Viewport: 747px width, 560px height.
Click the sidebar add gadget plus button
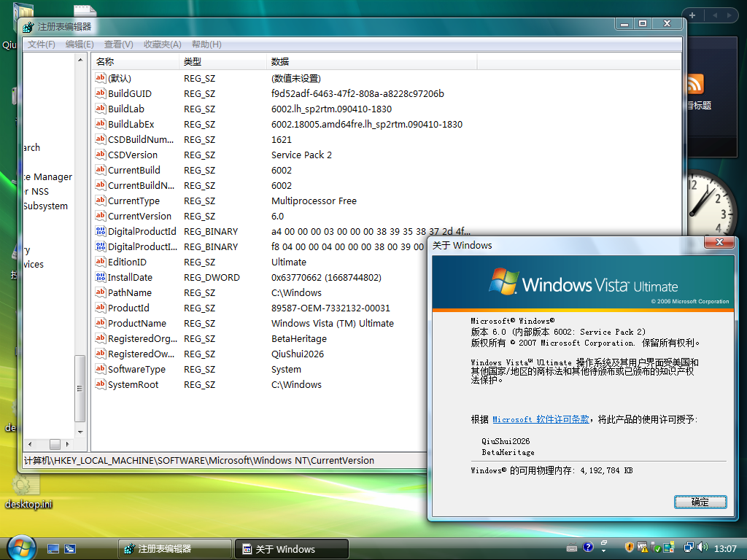click(x=693, y=16)
